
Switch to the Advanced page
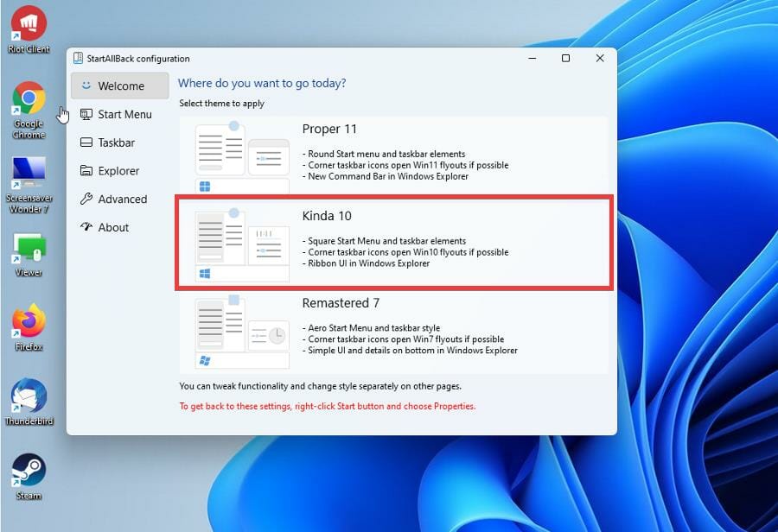119,199
